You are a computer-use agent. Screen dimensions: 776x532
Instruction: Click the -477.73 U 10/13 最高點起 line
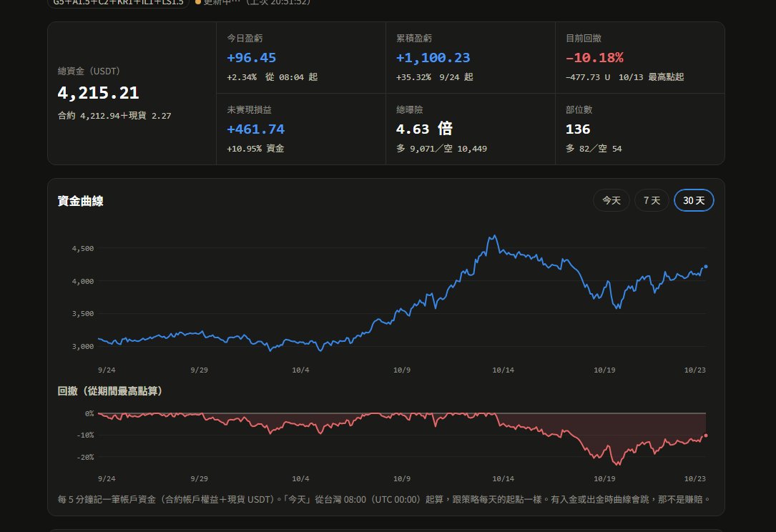click(x=624, y=77)
